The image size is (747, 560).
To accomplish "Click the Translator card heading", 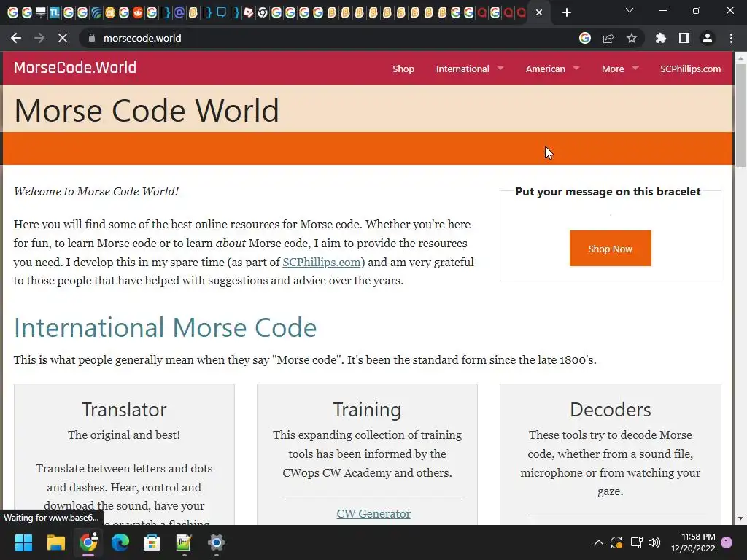I will click(124, 410).
